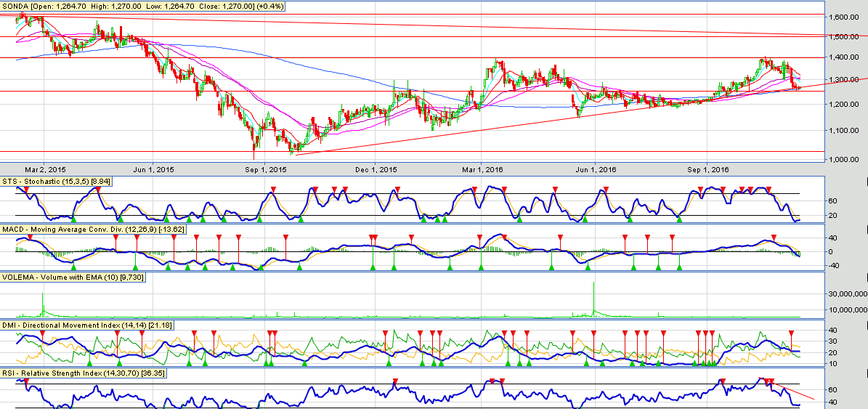Click the leftmost green buy marker in Stochastic panel
The image size is (868, 409).
coord(73,217)
